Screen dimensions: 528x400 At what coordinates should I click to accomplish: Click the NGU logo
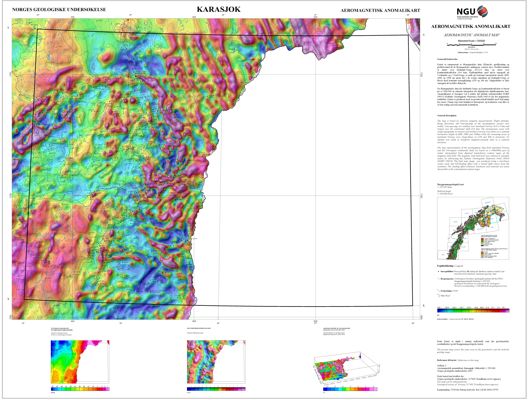(x=472, y=11)
